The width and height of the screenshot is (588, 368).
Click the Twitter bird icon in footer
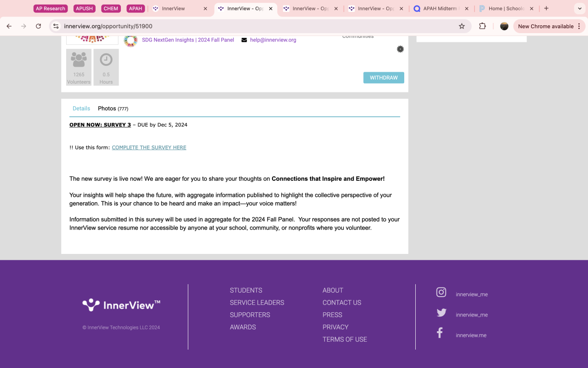pos(441,313)
